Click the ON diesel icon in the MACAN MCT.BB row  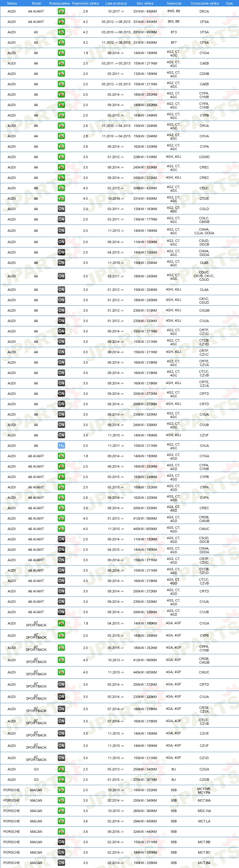click(61, 842)
